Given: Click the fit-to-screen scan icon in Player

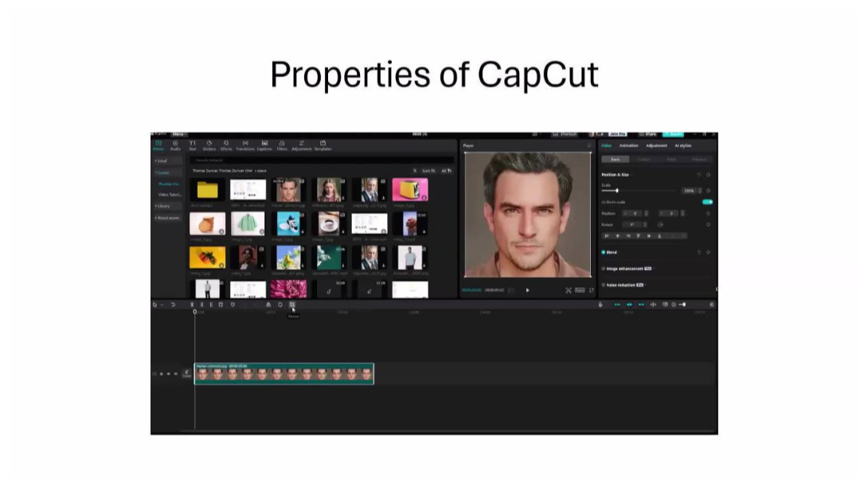Looking at the screenshot, I should 569,290.
